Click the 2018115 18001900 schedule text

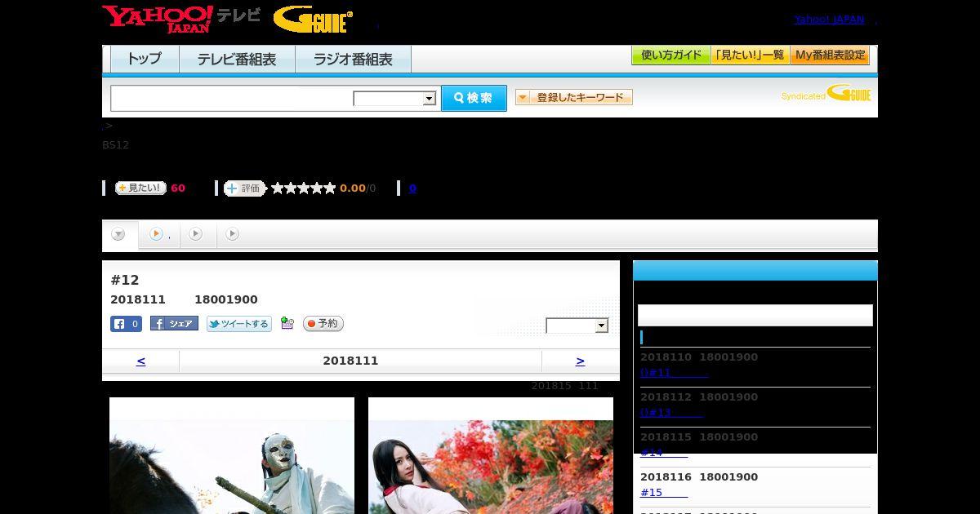pyautogui.click(x=699, y=437)
